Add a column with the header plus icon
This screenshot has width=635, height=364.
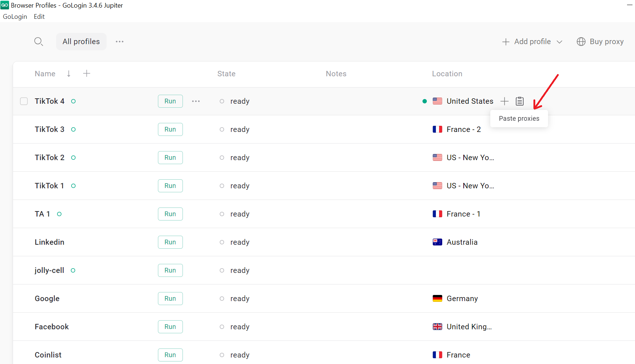(x=87, y=73)
